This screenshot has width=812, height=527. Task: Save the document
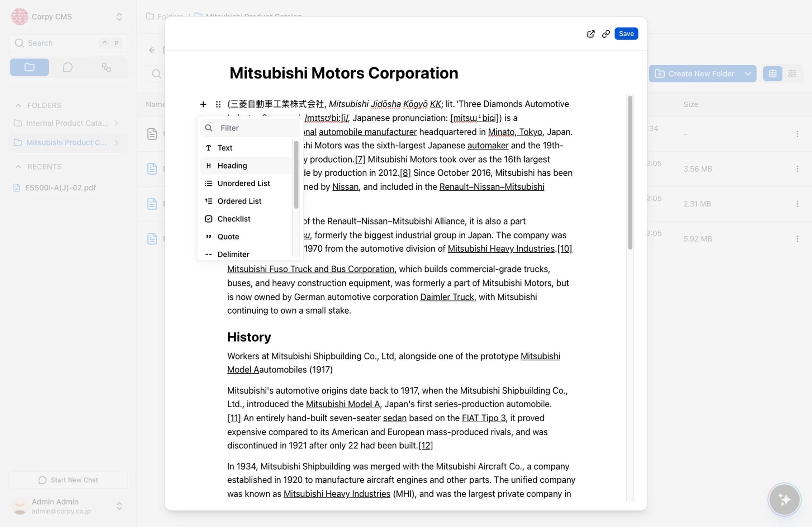626,34
